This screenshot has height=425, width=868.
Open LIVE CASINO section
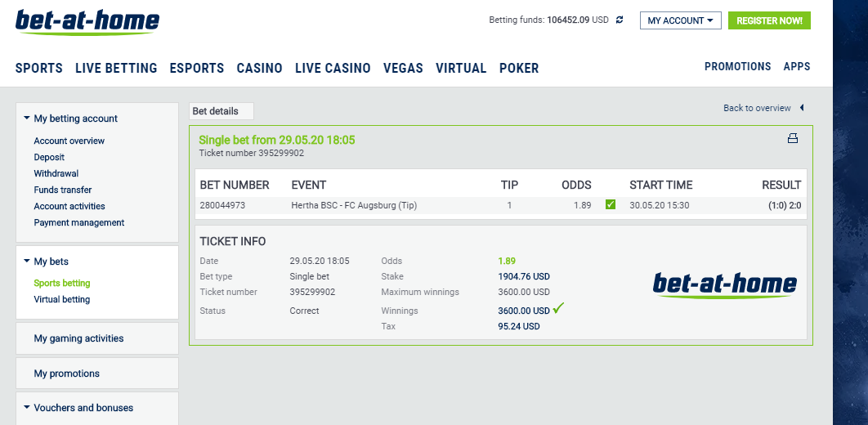coord(333,68)
